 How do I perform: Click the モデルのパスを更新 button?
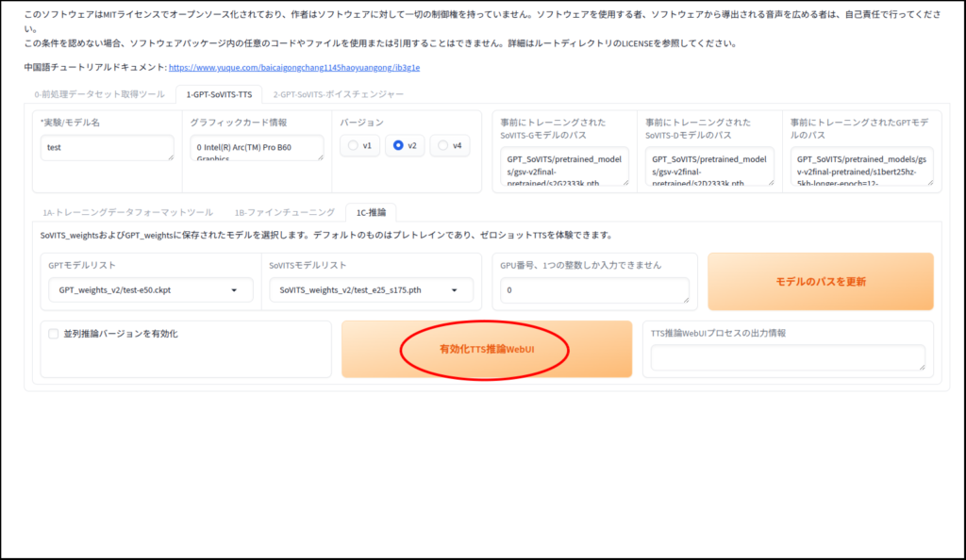(820, 281)
